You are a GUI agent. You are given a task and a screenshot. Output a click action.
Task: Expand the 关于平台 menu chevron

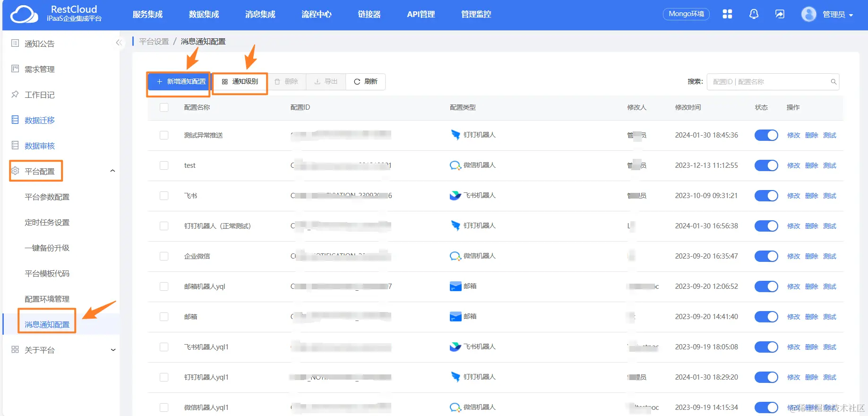[113, 350]
